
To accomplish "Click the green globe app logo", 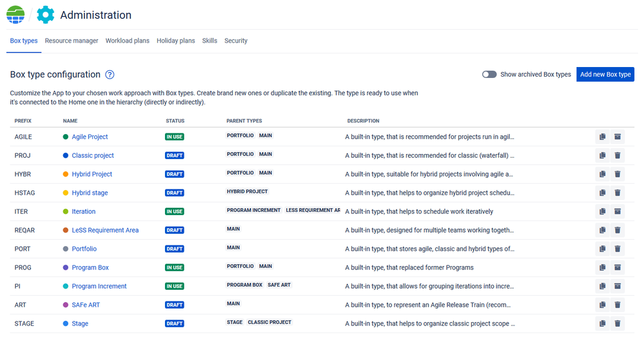I will [15, 15].
